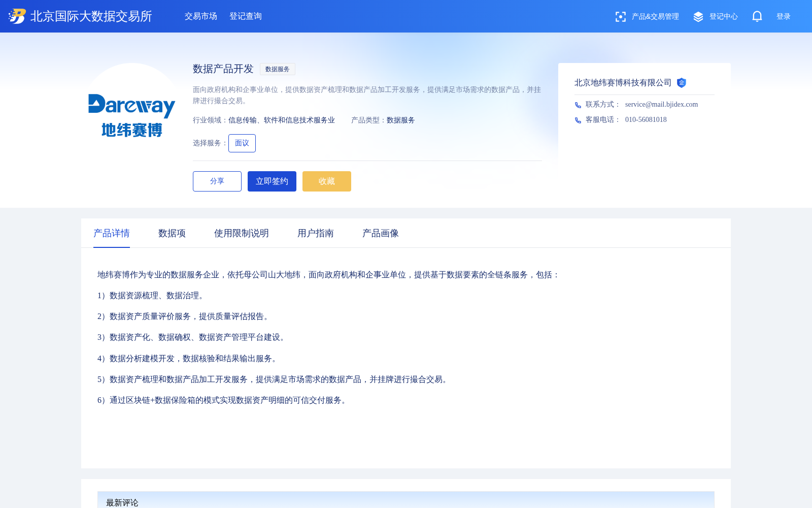This screenshot has height=508, width=812.
Task: Open 产品&交易管理 menu label
Action: 655,17
